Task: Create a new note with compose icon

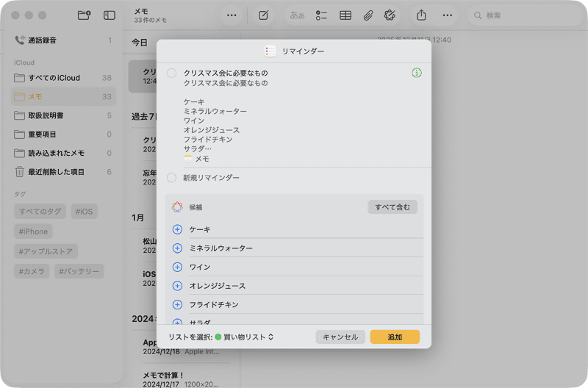Action: pos(264,15)
